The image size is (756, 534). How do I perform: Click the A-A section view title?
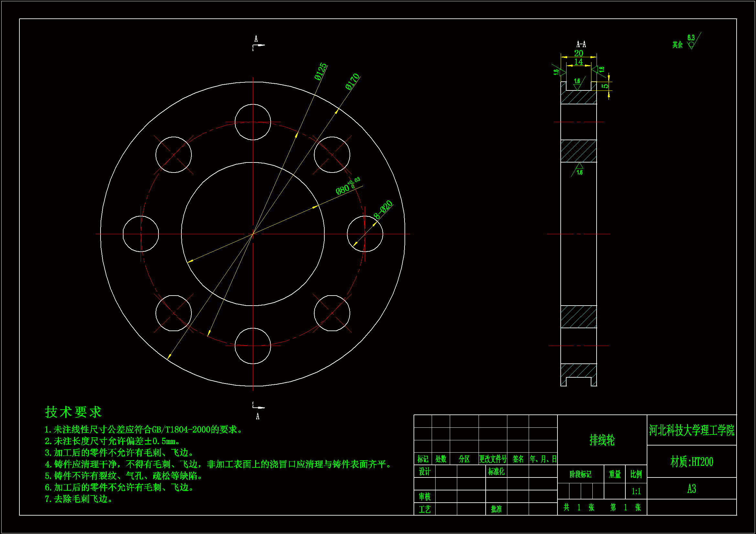click(581, 44)
